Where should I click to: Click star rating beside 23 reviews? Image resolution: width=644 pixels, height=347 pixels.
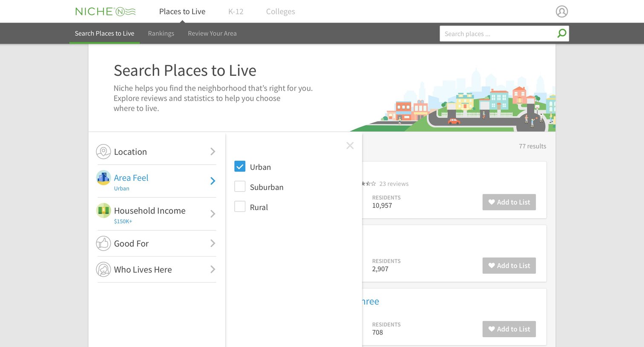[x=369, y=184]
